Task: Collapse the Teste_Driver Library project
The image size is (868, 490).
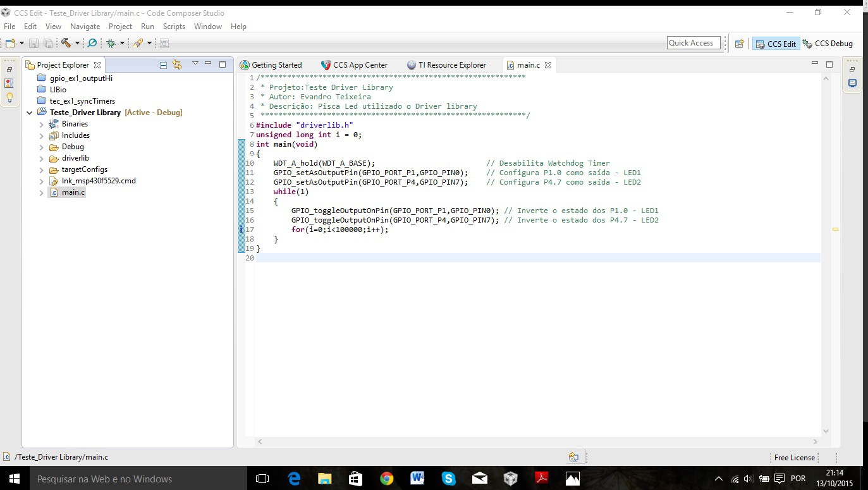Action: (x=29, y=113)
